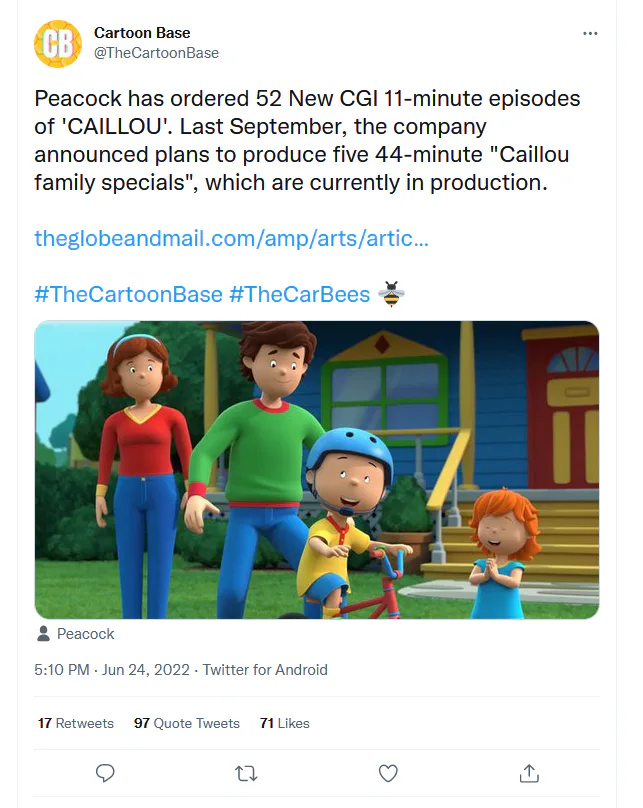Open the Cartoon Base display name
This screenshot has width=643, height=808.
(x=142, y=32)
